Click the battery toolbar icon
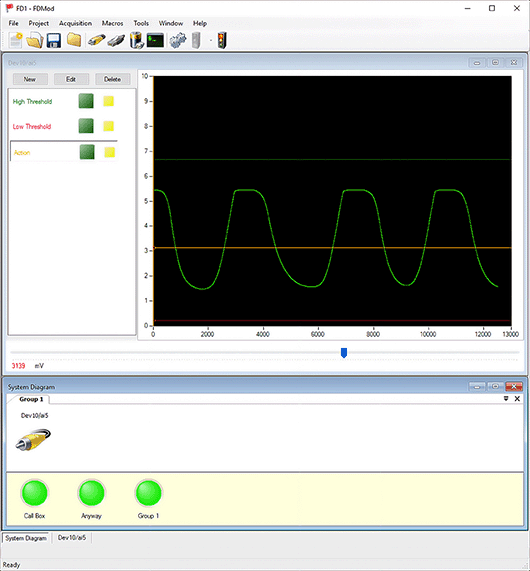This screenshot has height=571, width=530. (x=137, y=40)
